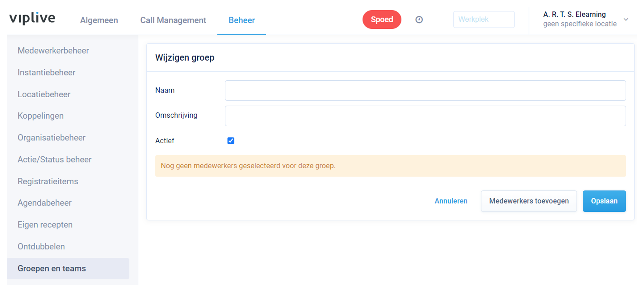
Task: Cancel with the Annuleren link
Action: pyautogui.click(x=451, y=201)
